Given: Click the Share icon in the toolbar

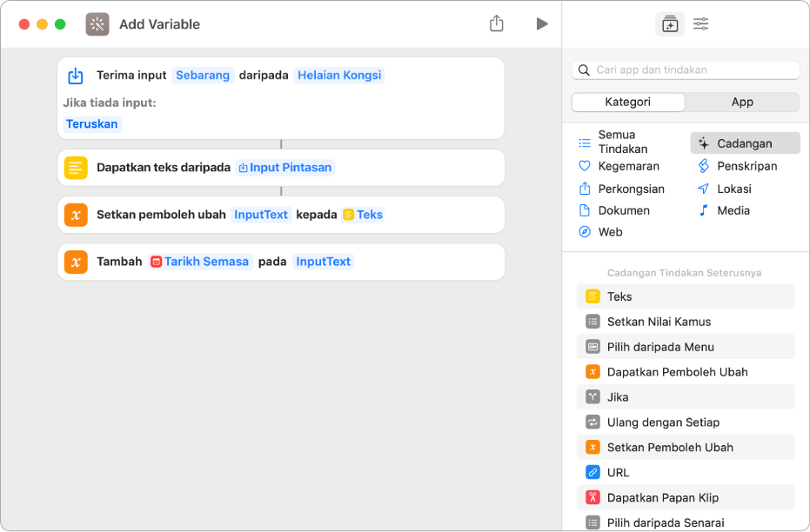Looking at the screenshot, I should tap(497, 23).
